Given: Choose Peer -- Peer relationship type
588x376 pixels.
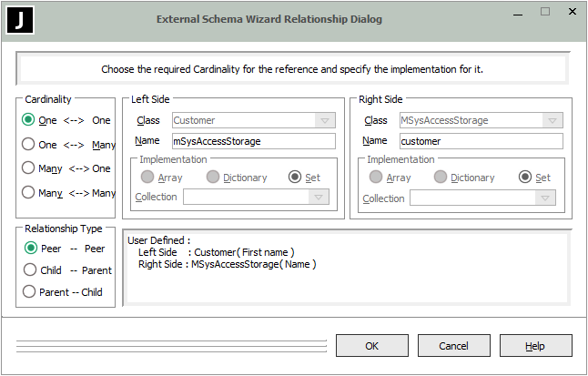Looking at the screenshot, I should (x=31, y=249).
